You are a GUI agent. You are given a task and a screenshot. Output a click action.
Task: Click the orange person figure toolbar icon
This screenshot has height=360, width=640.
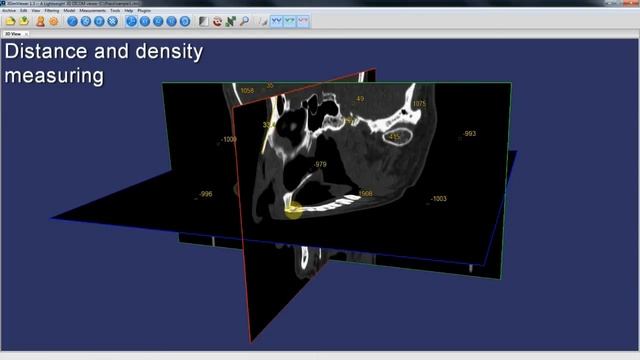(x=40, y=21)
